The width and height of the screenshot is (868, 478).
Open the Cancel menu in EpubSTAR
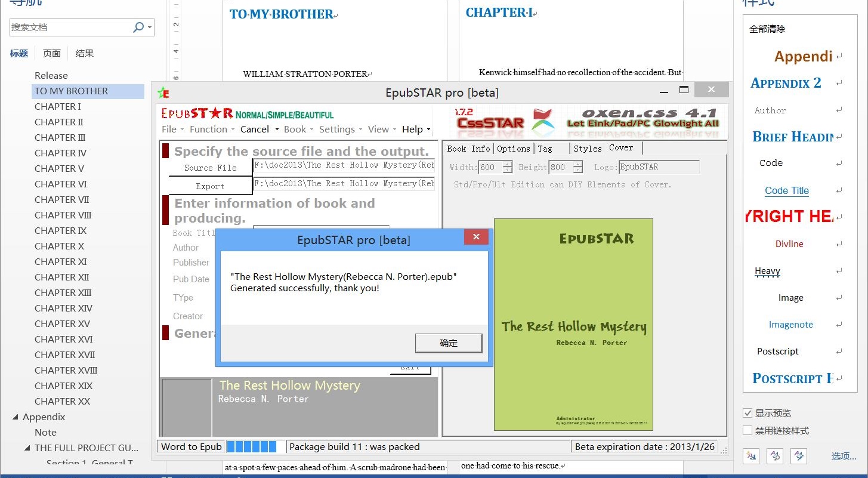[259, 129]
